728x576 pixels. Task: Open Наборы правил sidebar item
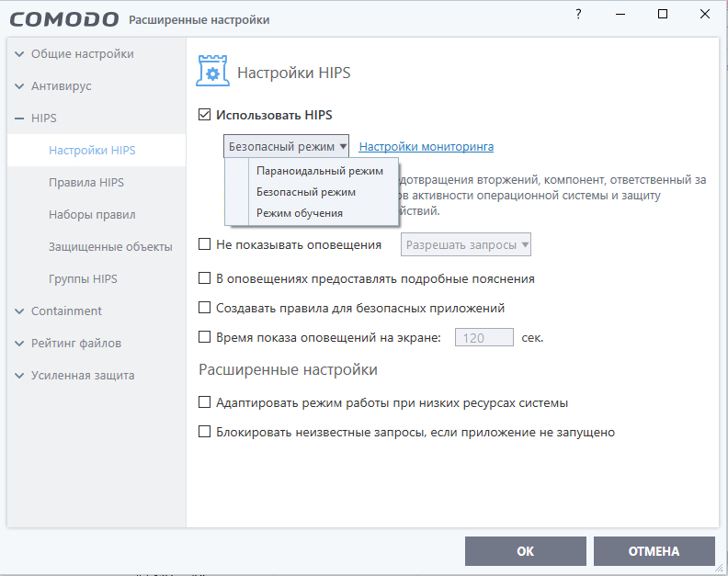pos(97,214)
